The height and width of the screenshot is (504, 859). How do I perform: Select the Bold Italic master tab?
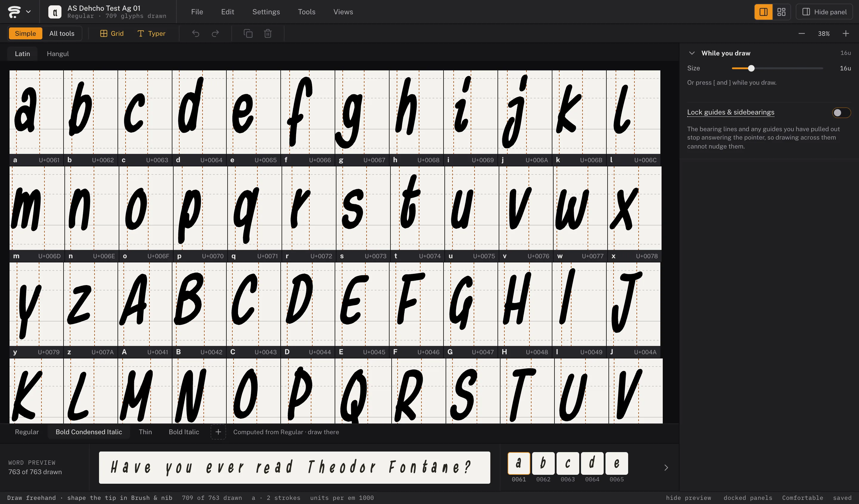coord(184,432)
